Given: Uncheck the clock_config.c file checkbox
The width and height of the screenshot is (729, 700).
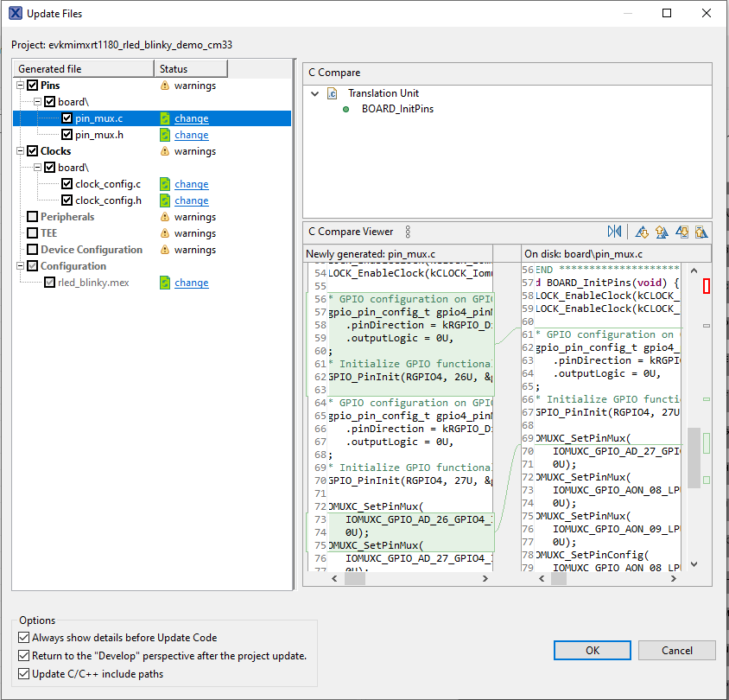Looking at the screenshot, I should tap(67, 184).
